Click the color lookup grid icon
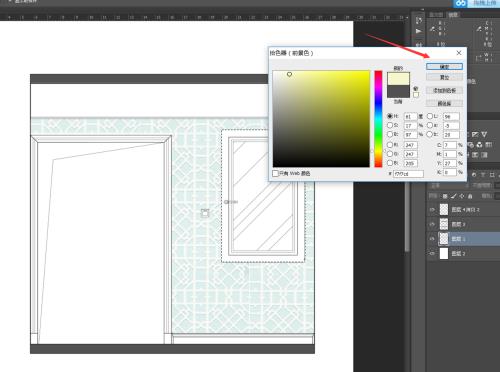The image size is (500, 372). (x=488, y=145)
